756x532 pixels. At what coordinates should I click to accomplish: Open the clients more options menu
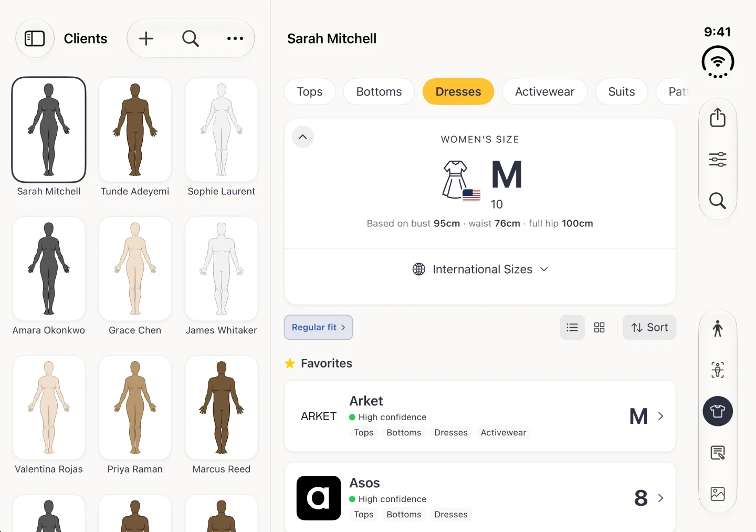pyautogui.click(x=235, y=38)
